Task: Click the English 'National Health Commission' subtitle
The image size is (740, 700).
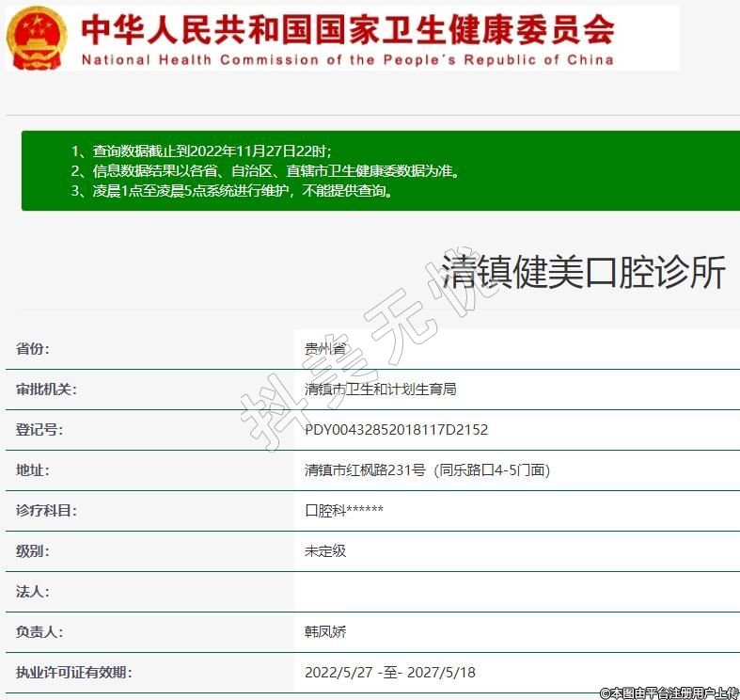Action: tap(347, 59)
